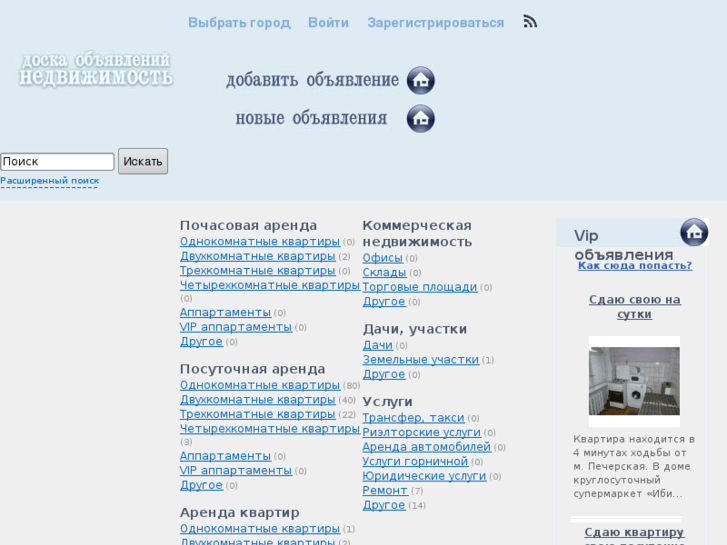This screenshot has width=727, height=545.
Task: Open the kitchen photo thumbnail of VIP listing
Action: (x=634, y=381)
